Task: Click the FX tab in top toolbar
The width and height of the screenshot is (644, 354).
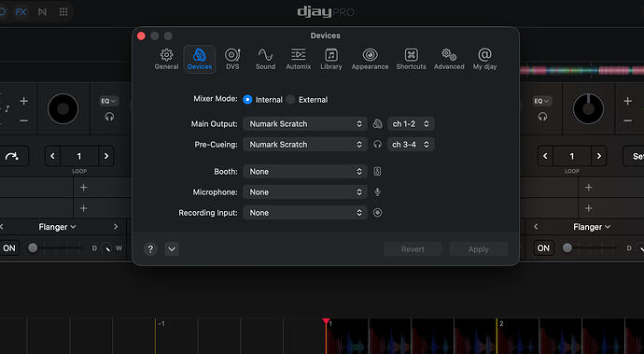Action: 21,11
